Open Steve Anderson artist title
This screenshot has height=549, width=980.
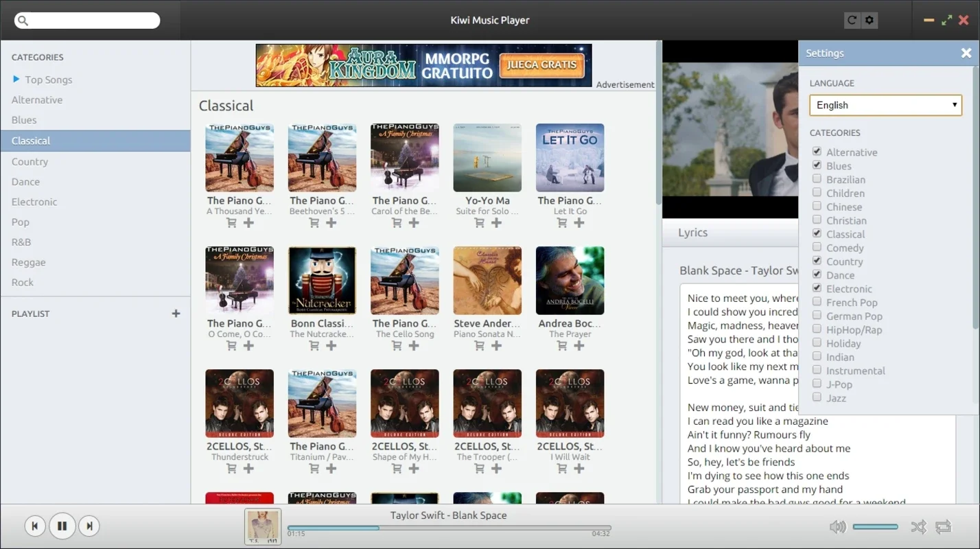[x=487, y=323]
